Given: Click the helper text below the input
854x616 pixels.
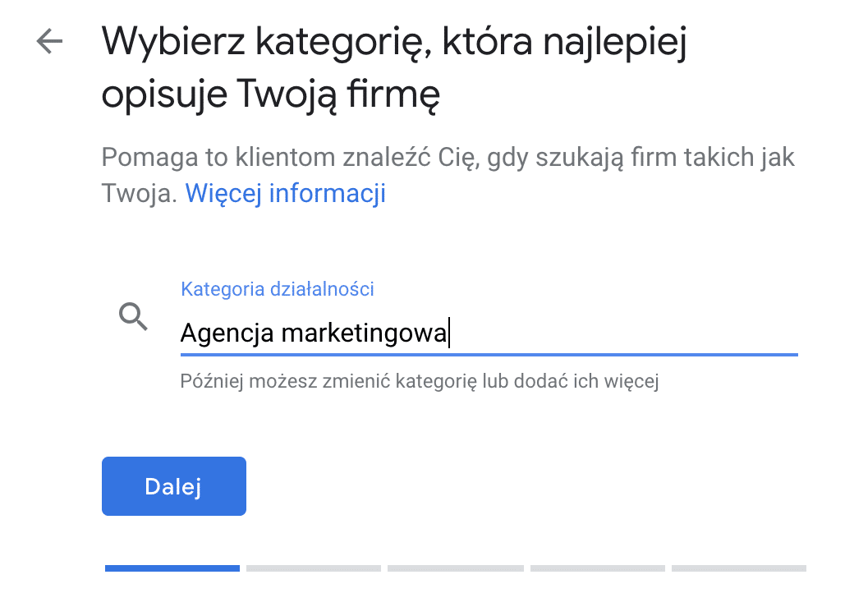Looking at the screenshot, I should (420, 381).
